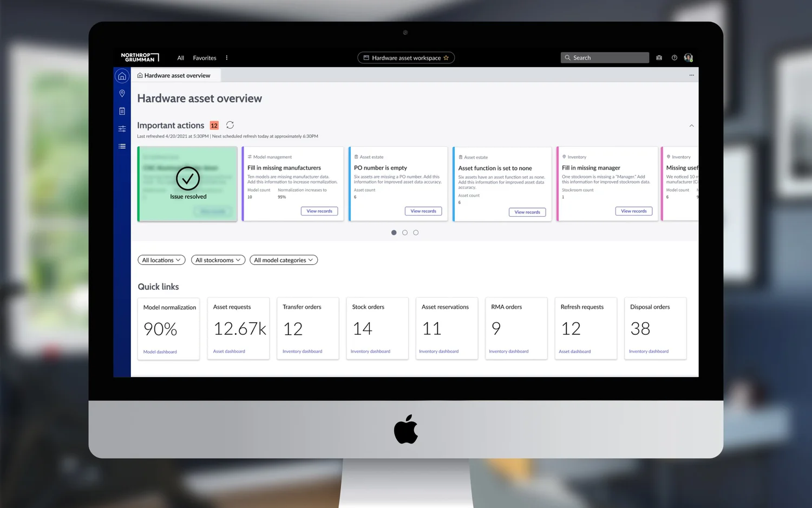The image size is (812, 508).
Task: Open the help question mark icon
Action: pyautogui.click(x=674, y=58)
